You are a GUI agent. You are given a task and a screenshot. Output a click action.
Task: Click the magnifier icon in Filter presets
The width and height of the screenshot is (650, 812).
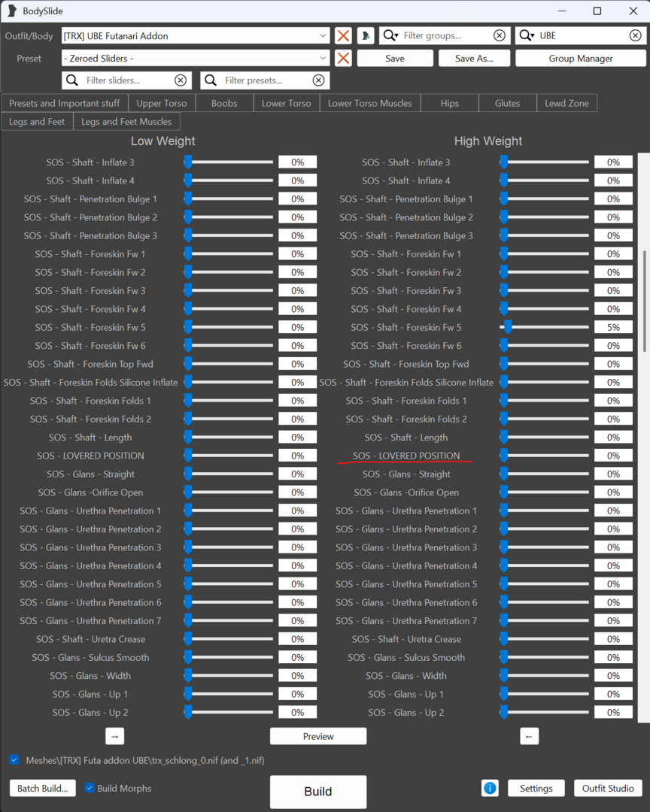tap(211, 80)
